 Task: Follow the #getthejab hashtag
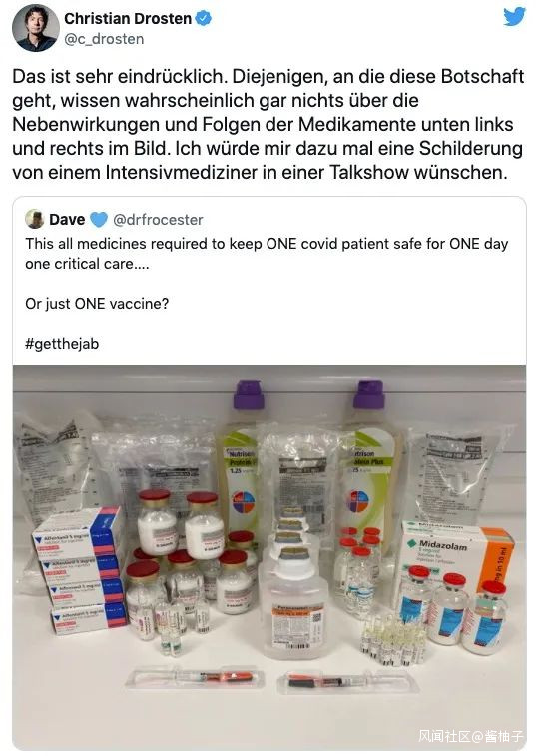[x=62, y=344]
